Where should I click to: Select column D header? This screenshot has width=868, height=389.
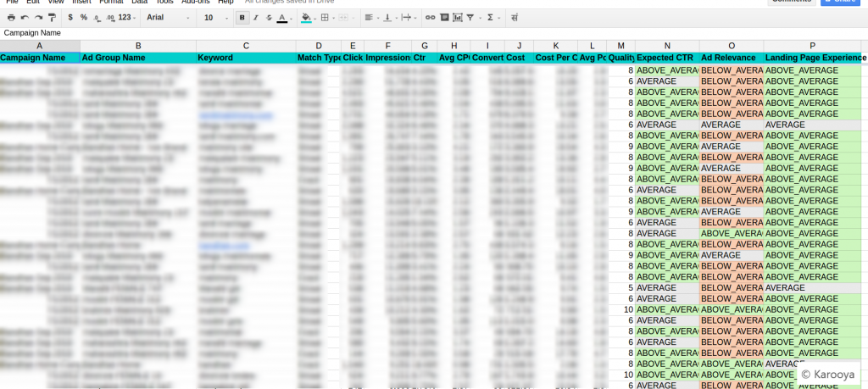(319, 46)
